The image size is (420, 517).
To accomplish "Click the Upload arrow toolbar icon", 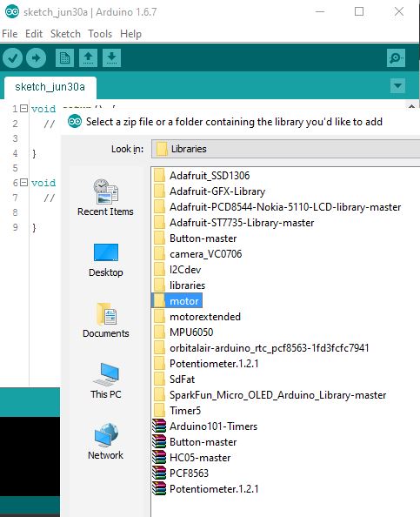I will pos(36,58).
